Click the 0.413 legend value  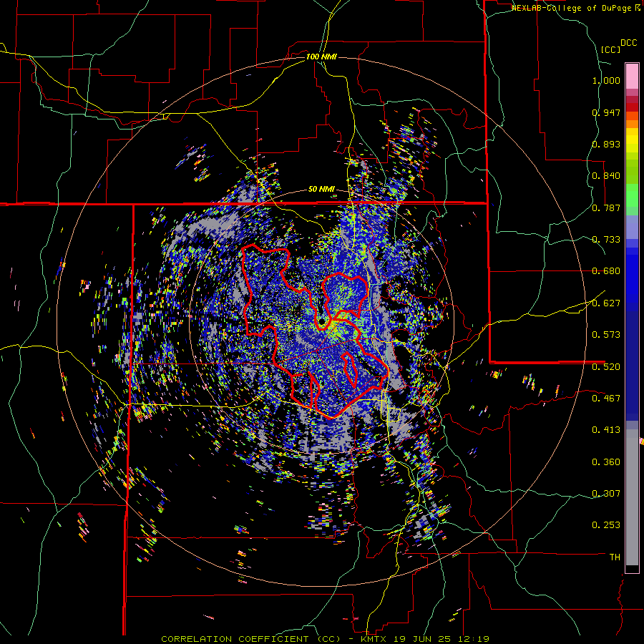pos(606,430)
